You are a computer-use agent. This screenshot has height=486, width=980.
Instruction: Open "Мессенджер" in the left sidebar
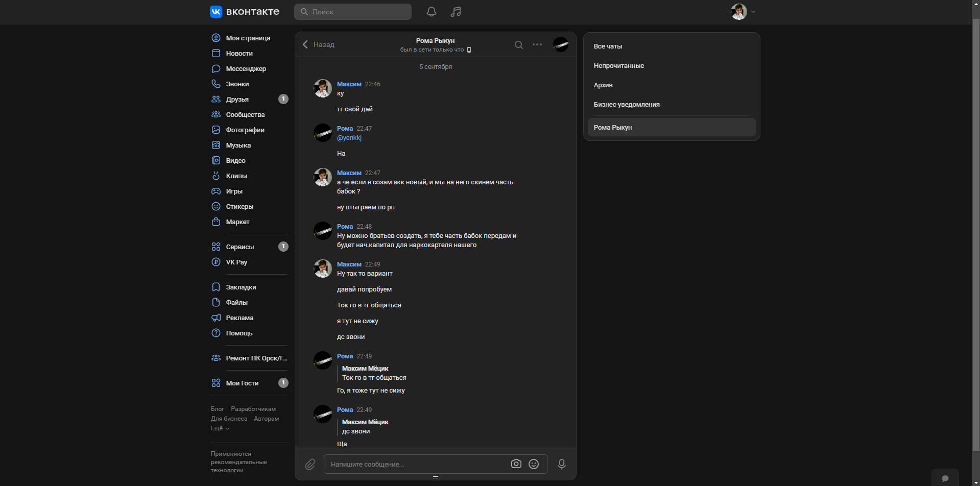[246, 69]
